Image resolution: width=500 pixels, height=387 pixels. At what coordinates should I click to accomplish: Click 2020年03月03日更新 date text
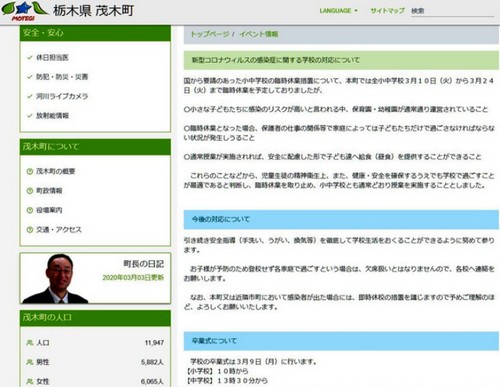tap(133, 278)
